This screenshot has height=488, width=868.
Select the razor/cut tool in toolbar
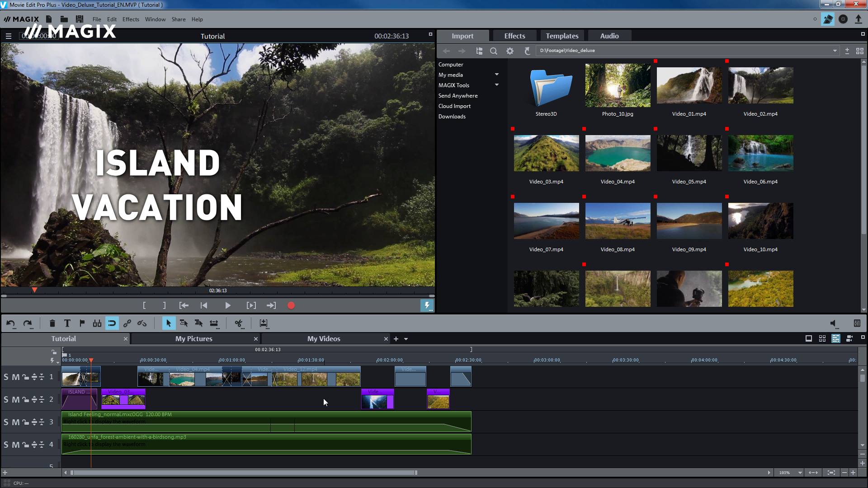238,324
